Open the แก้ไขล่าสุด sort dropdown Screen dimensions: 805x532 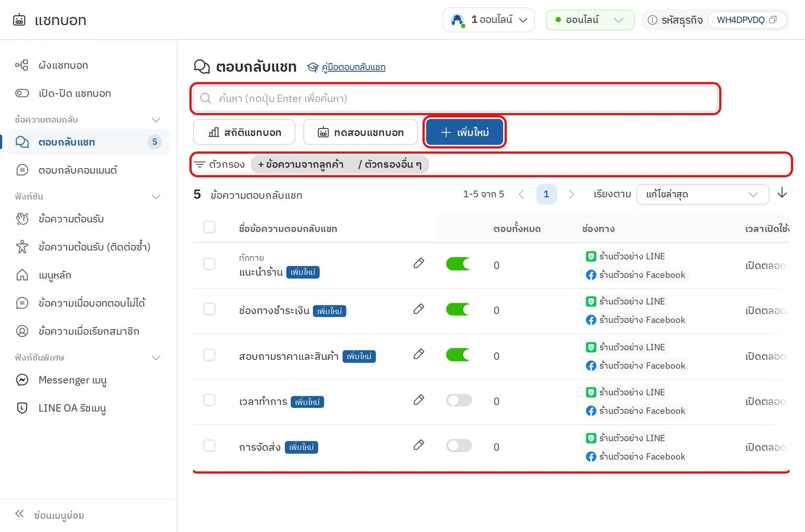tap(702, 194)
